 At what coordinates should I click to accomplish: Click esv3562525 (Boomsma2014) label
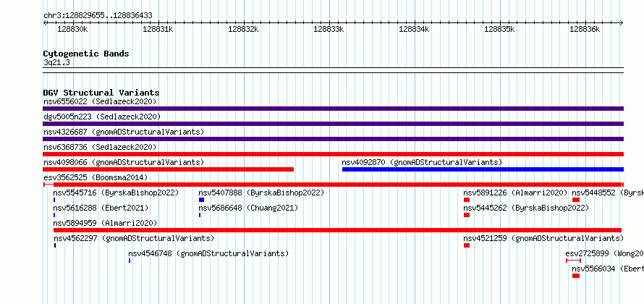[x=96, y=177]
